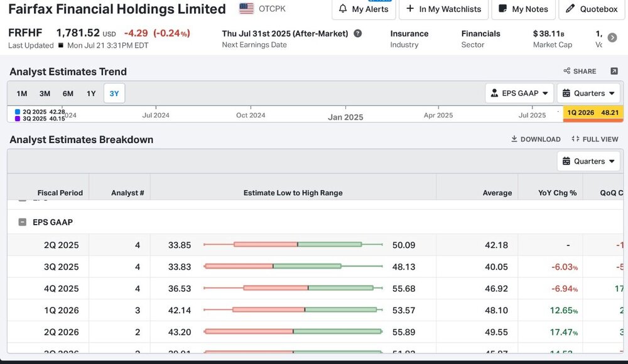The height and width of the screenshot is (364, 628).
Task: Select the 6M time range tab
Action: (68, 94)
